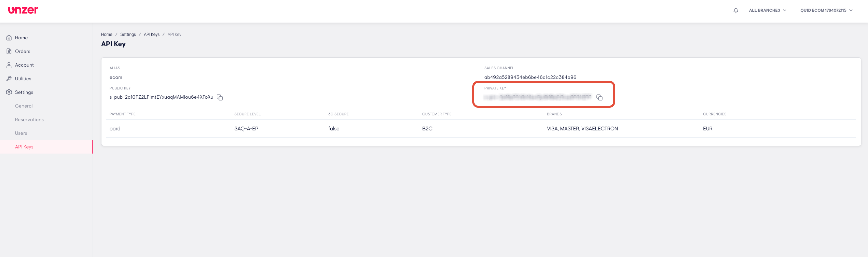This screenshot has width=868, height=257.
Task: Click the Home sidebar house icon
Action: point(9,38)
